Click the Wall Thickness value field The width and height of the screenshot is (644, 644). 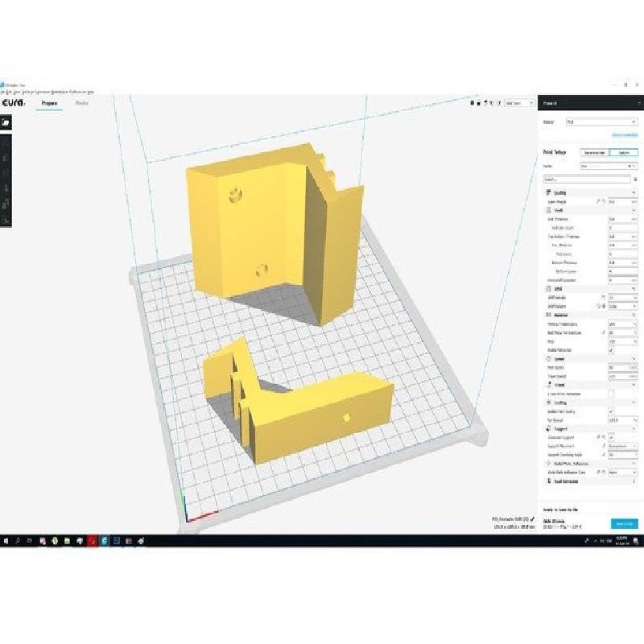pyautogui.click(x=622, y=219)
